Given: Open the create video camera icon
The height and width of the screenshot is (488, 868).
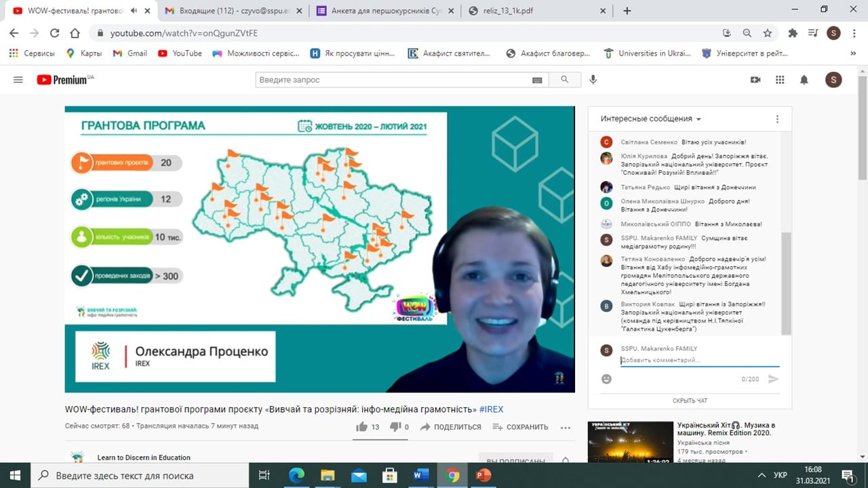Looking at the screenshot, I should click(755, 80).
